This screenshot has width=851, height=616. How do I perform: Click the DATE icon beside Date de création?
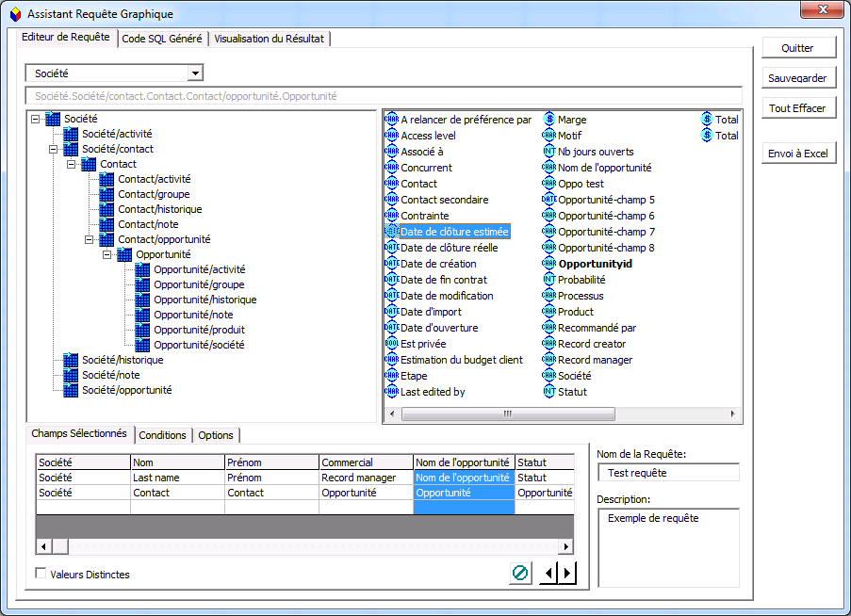coord(391,264)
